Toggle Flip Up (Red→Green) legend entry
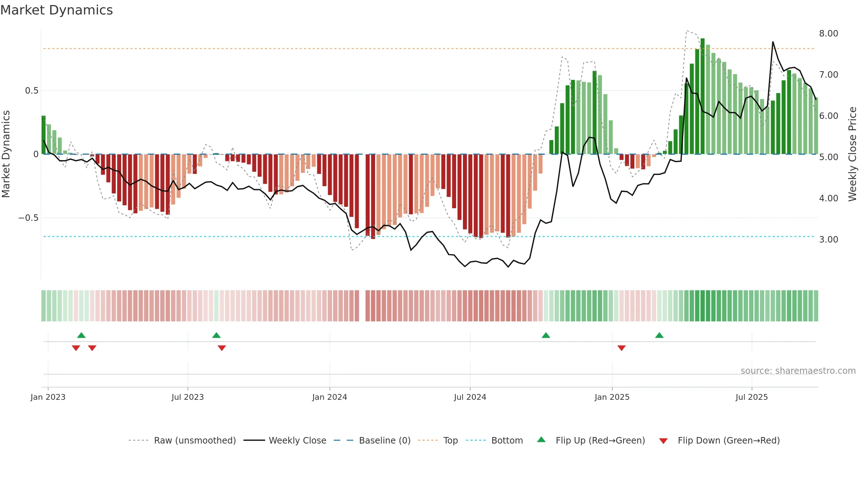Viewport: 868px width, 488px height. pyautogui.click(x=591, y=440)
